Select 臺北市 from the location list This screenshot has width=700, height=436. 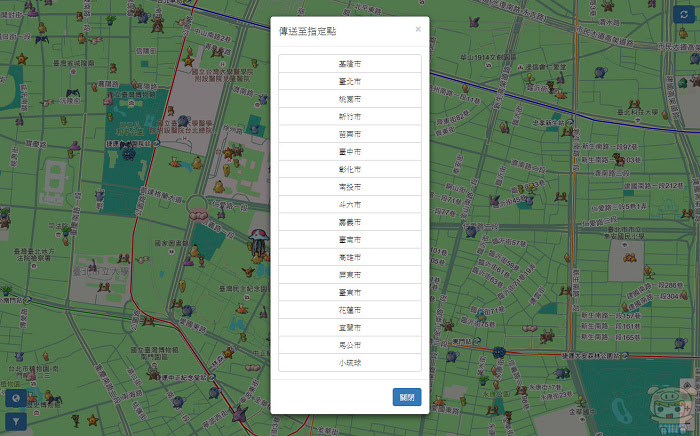click(350, 81)
